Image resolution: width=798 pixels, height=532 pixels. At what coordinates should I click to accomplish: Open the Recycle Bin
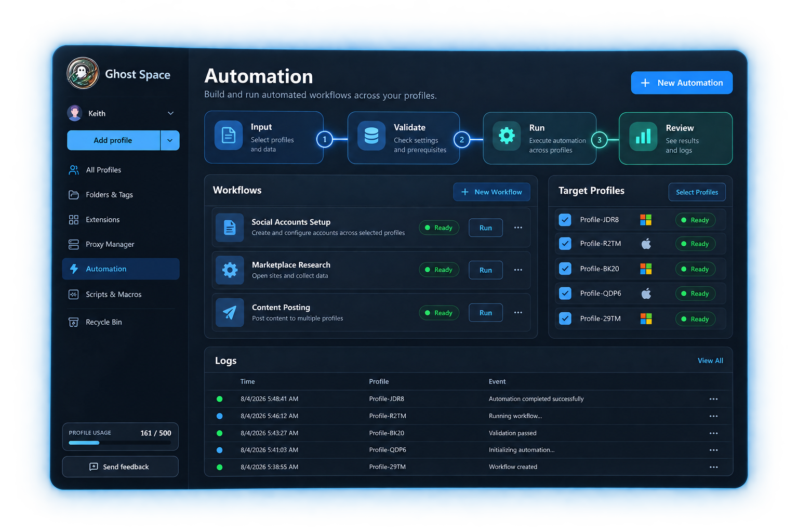coord(121,322)
